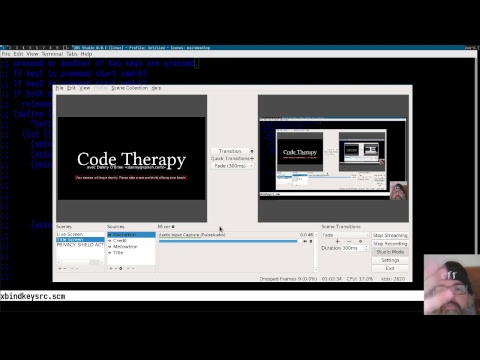
Task: Toggle the Studio Mode button
Action: point(390,252)
